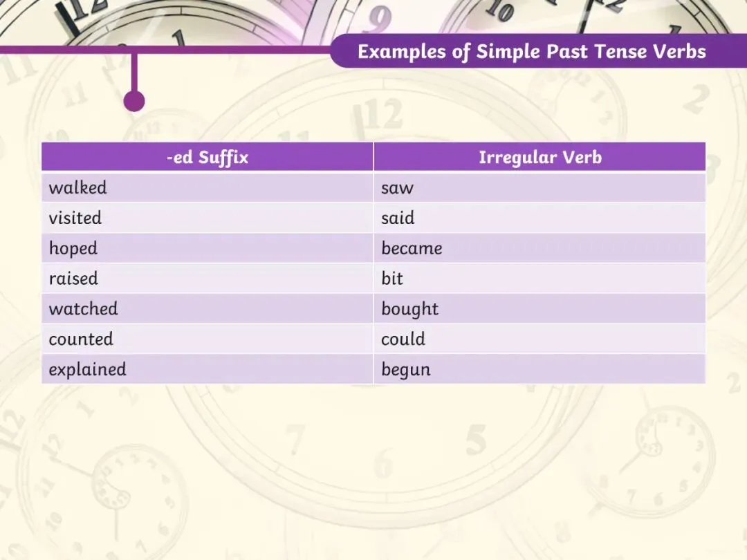This screenshot has width=747, height=560.
Task: Select the '-ed Suffix' column header
Action: 207,157
